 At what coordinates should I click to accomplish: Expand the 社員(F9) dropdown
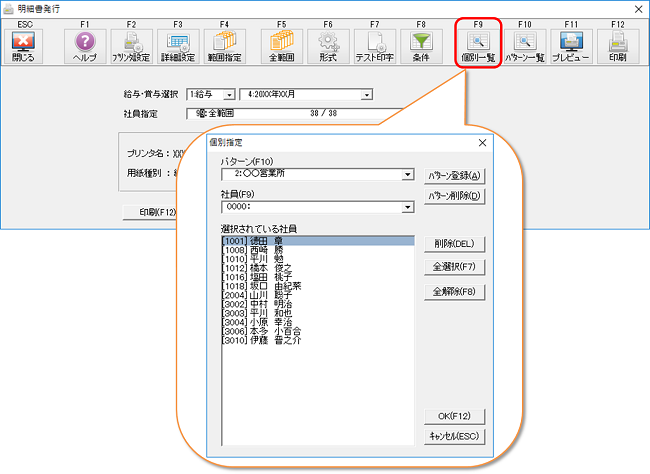pos(407,207)
